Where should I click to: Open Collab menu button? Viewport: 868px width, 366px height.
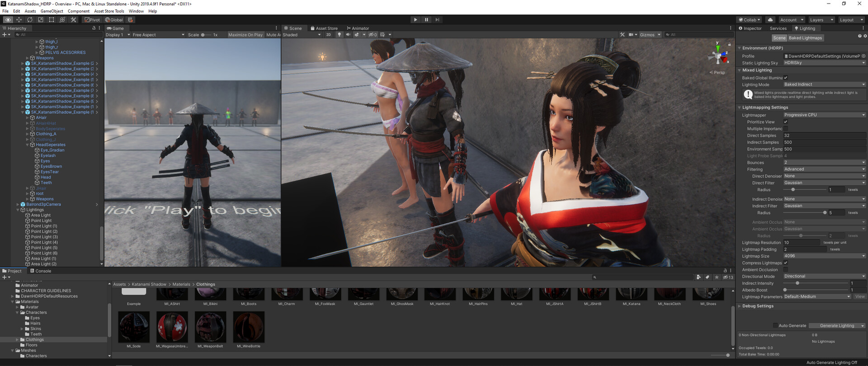coord(749,20)
